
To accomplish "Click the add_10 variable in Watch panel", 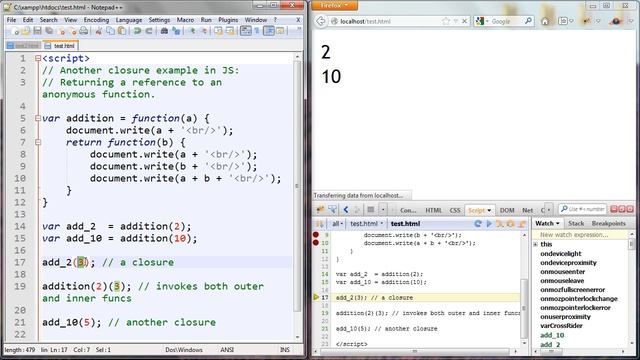I will tap(552, 335).
